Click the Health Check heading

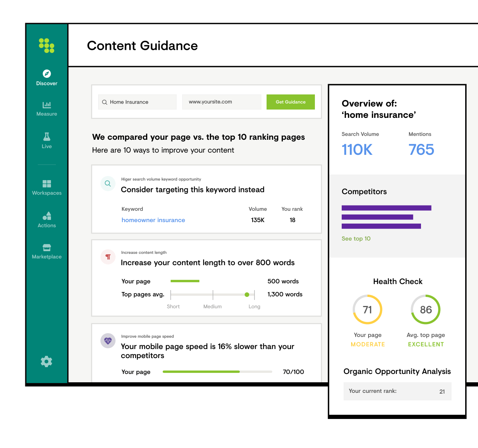coord(398,281)
